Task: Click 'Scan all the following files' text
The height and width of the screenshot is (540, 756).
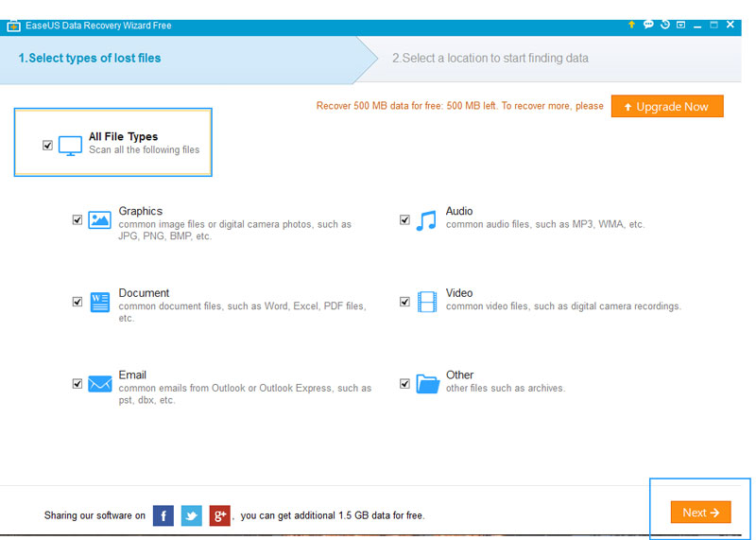Action: pos(145,150)
